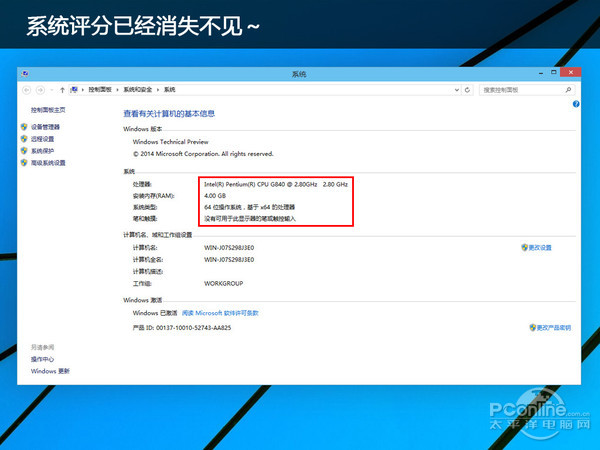Select 系统和安全 in the breadcrumb
The width and height of the screenshot is (600, 450).
(137, 90)
